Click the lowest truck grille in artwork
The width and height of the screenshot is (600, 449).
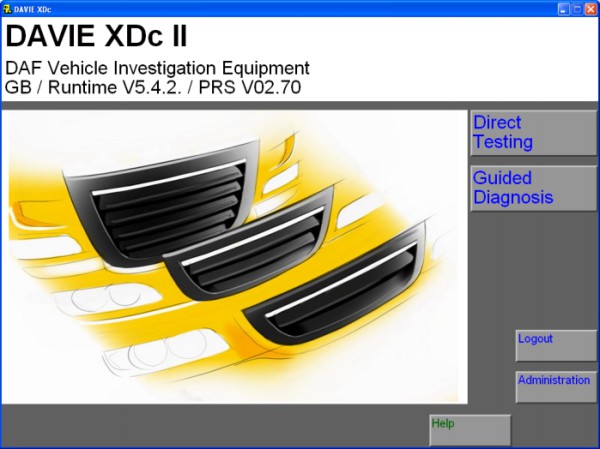tap(335, 290)
